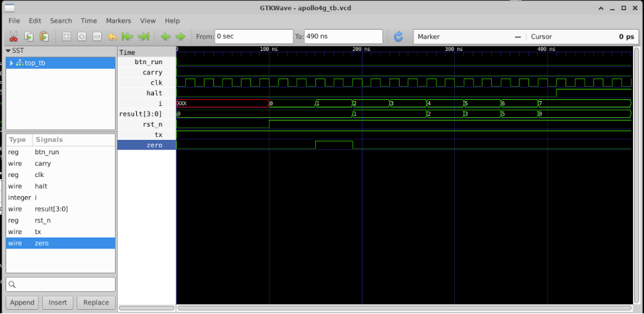Screen dimensions: 644x314
Task: Open the Markers menu
Action: pos(119,21)
